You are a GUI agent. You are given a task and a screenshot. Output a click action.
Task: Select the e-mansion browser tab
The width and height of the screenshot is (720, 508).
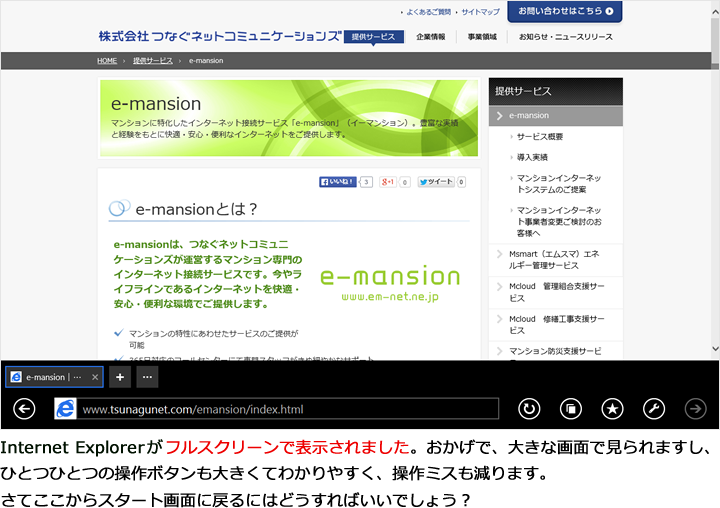54,377
